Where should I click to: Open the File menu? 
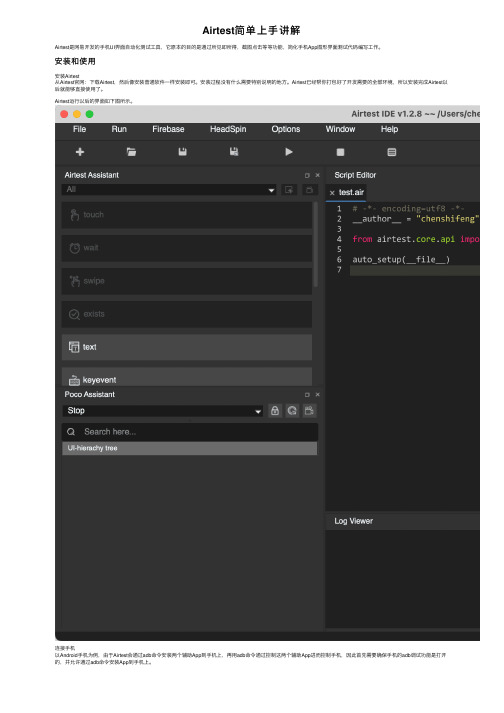tap(79, 129)
